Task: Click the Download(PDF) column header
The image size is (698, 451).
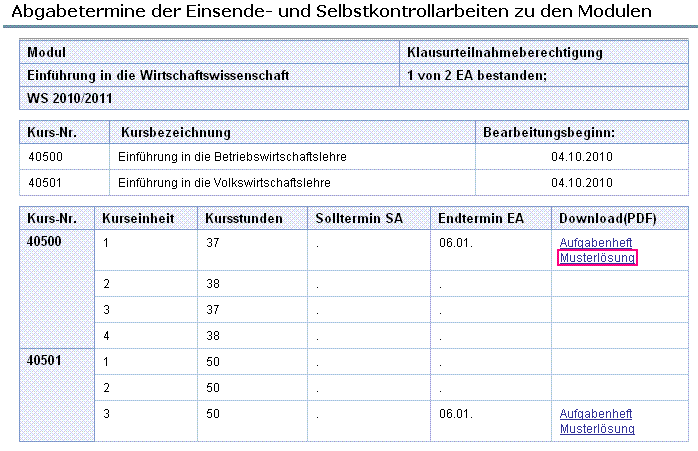Action: coord(620,218)
